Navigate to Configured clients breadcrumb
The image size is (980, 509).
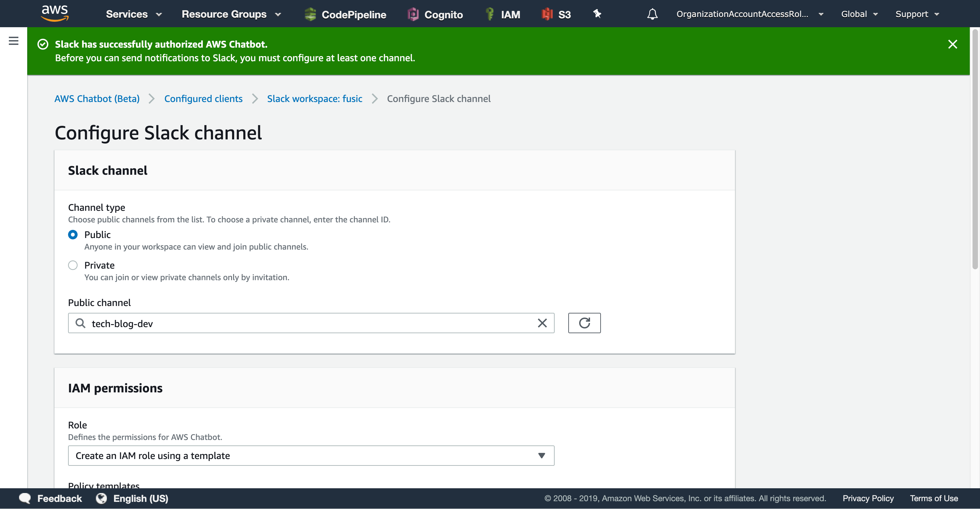[x=203, y=99]
